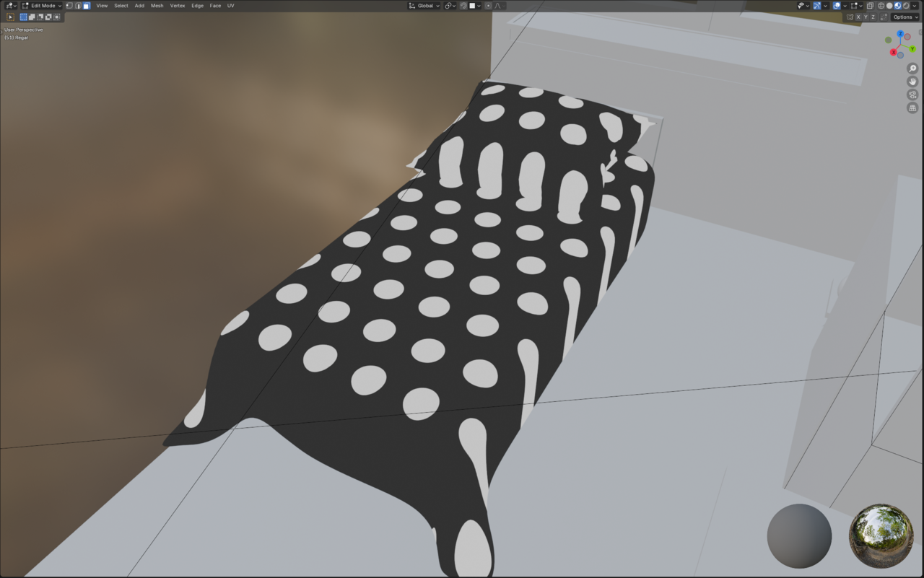
Task: Click the User Perspective label
Action: (24, 30)
